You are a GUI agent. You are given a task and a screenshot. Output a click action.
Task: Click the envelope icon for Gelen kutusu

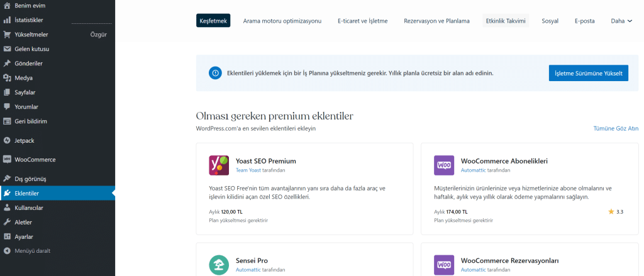click(7, 49)
